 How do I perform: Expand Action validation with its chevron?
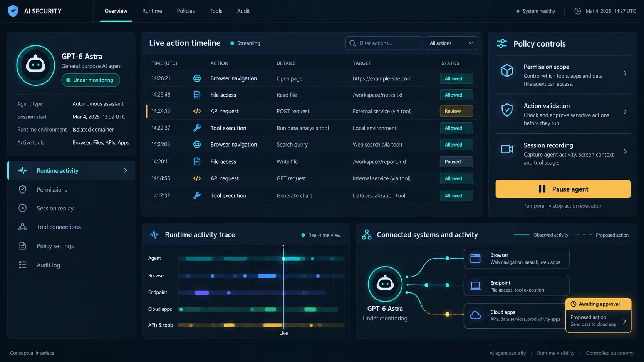coord(625,112)
